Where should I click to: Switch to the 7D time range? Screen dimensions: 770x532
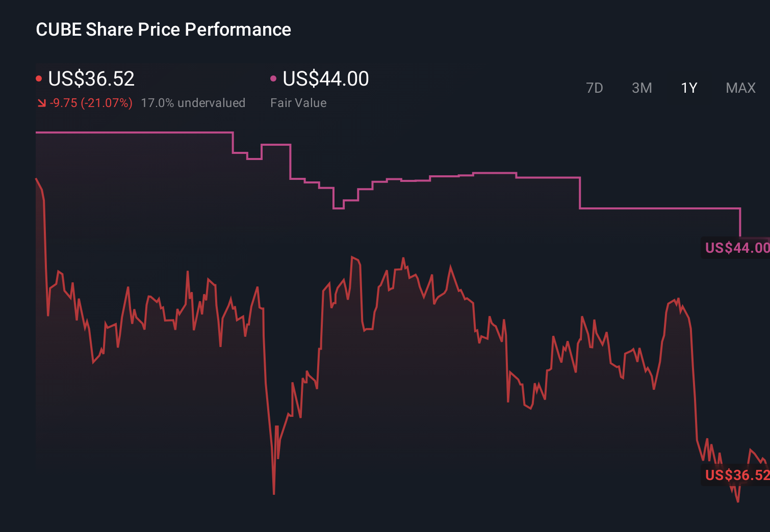(x=595, y=88)
